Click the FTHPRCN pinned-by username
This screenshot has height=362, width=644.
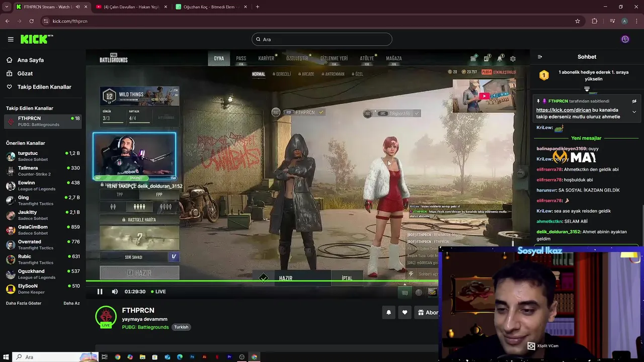click(558, 101)
